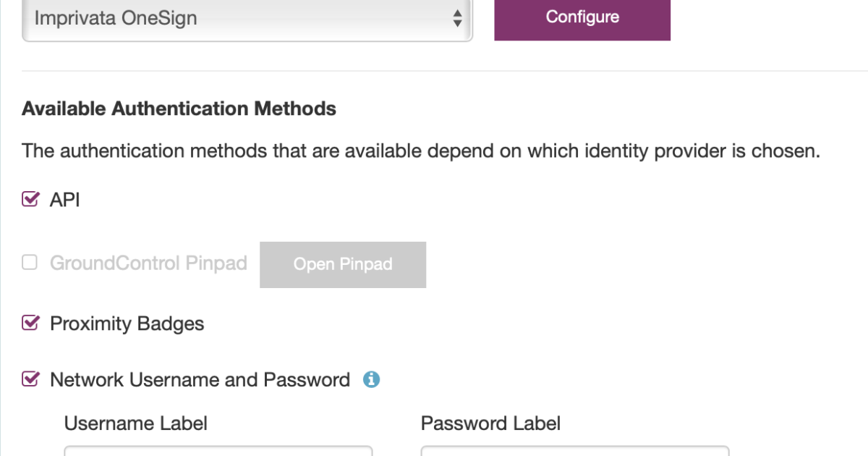Click the Configure button

(x=582, y=16)
